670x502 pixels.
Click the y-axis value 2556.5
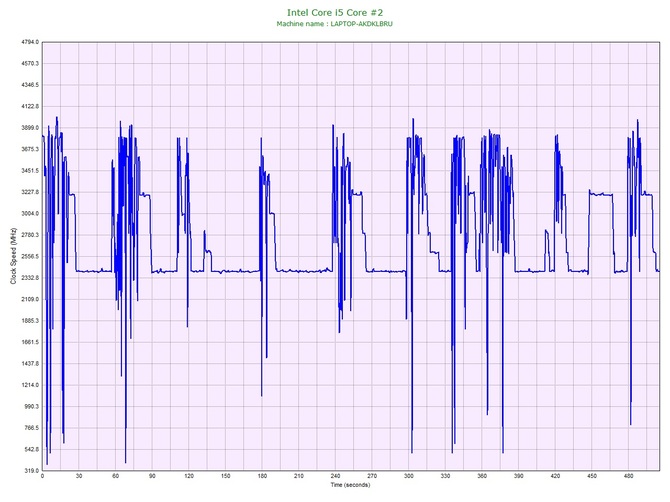point(30,256)
